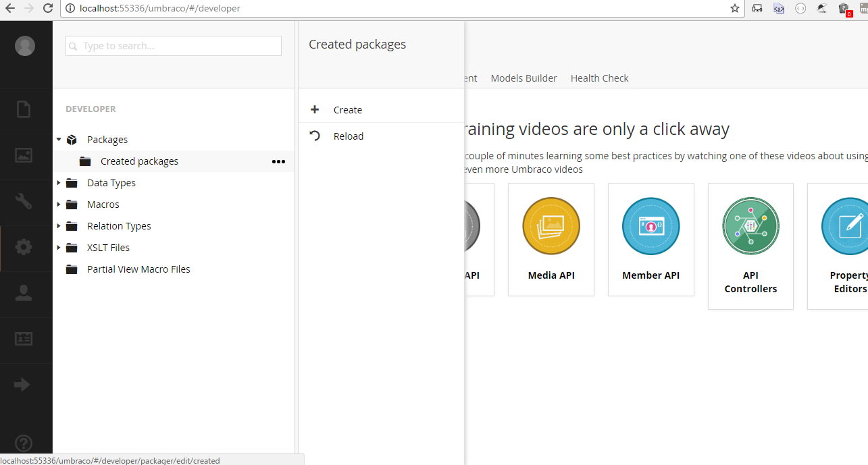The image size is (868, 465).
Task: Open Created packages options ellipsis
Action: tap(278, 161)
